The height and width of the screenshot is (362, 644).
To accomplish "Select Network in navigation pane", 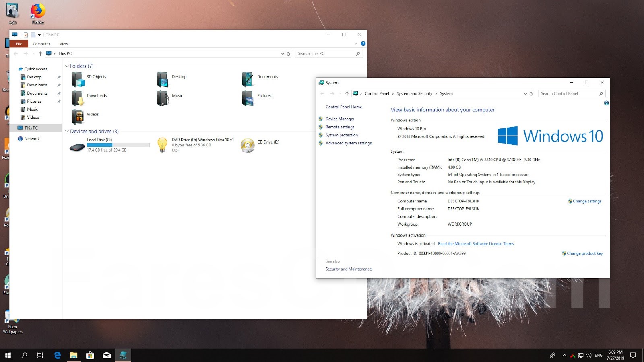I will tap(32, 139).
